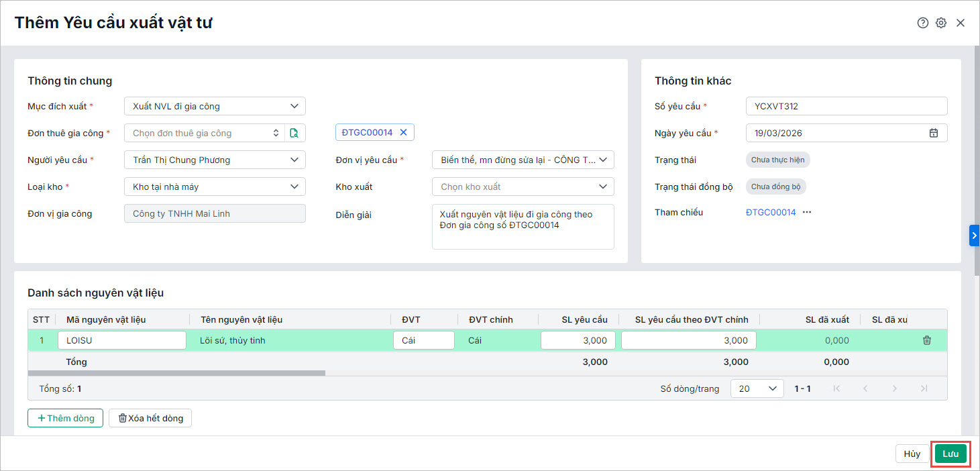Open the ĐTGC00014 reference link
Screen dimensions: 980x471
coord(771,212)
